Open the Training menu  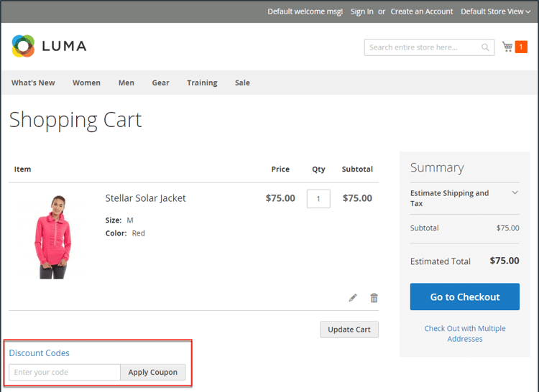pos(202,83)
